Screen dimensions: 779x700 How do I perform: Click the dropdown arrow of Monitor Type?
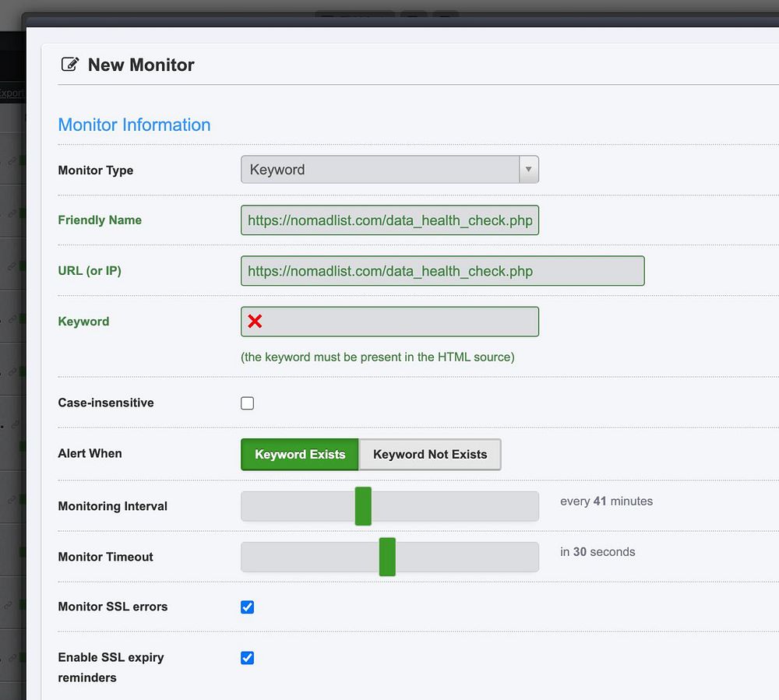coord(529,169)
